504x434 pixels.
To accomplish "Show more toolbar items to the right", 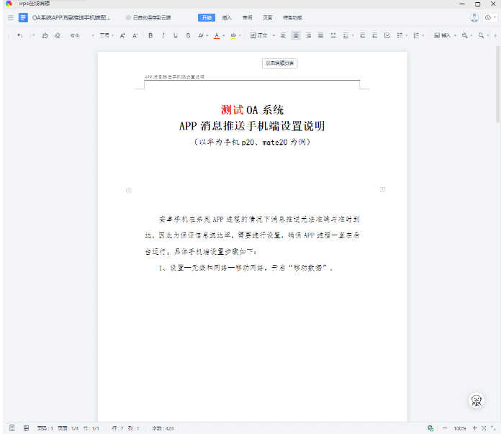I will 495,35.
